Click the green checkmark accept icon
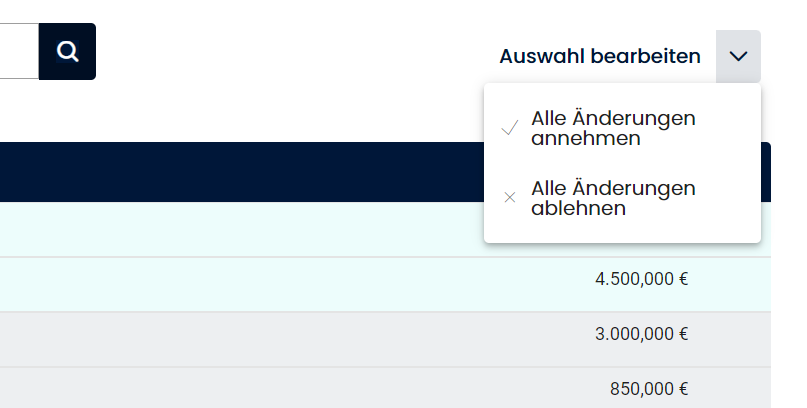Screen dimensions: 807x408 (509, 129)
